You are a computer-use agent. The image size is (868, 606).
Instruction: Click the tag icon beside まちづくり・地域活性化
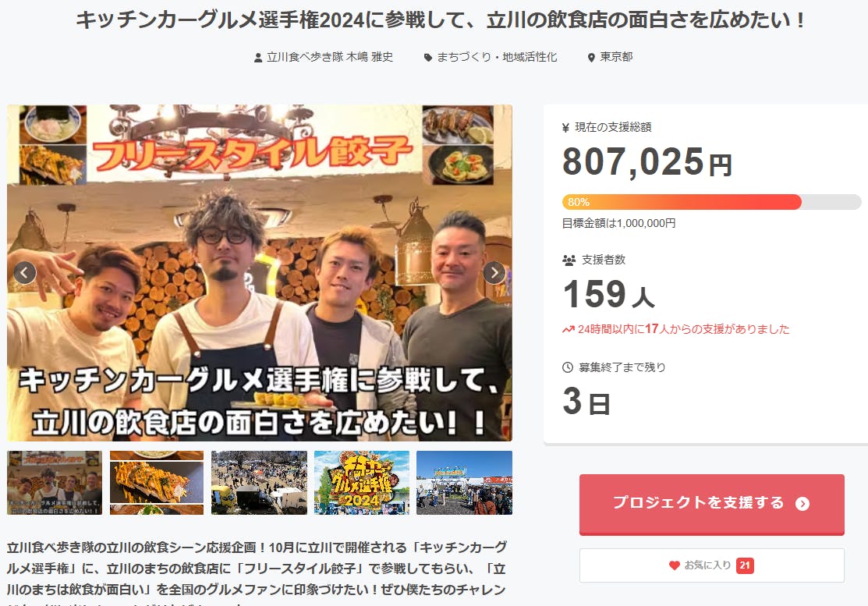(428, 58)
